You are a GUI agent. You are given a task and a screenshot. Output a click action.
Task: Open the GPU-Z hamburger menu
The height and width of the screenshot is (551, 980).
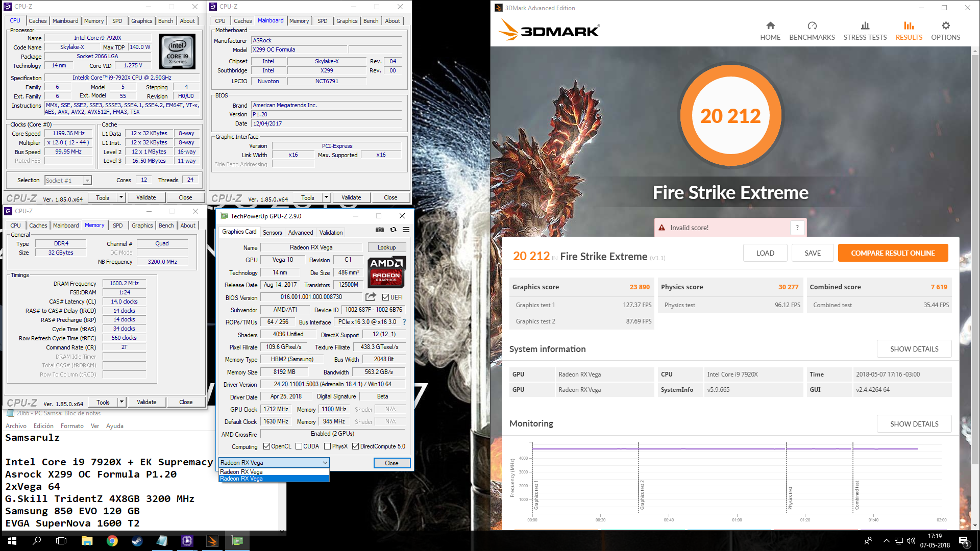(x=406, y=230)
